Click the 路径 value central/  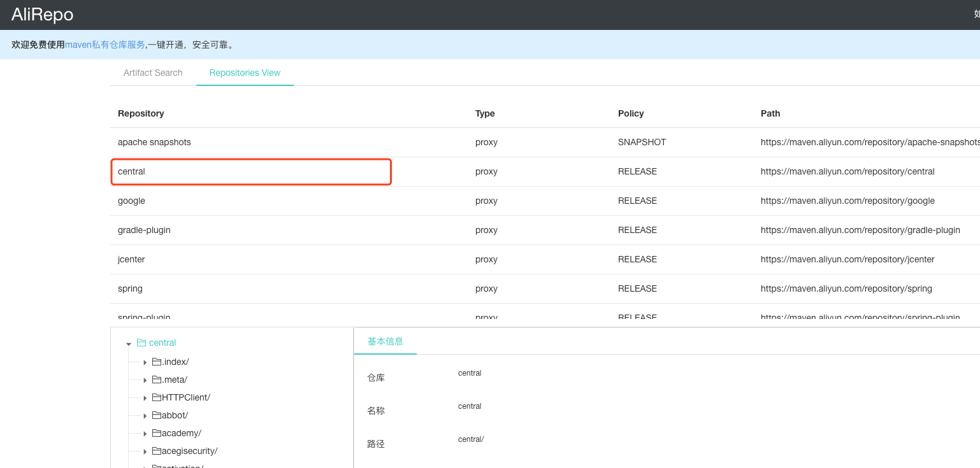coord(471,439)
